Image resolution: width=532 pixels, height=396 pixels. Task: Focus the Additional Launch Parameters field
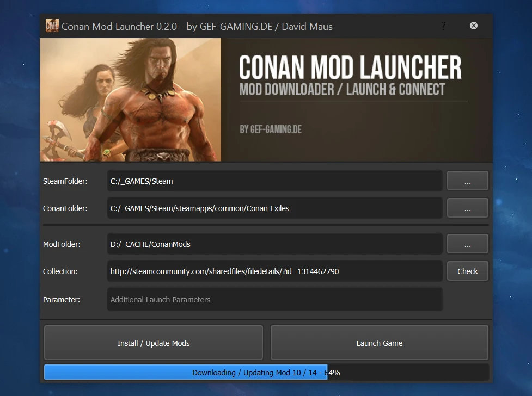[x=275, y=299]
